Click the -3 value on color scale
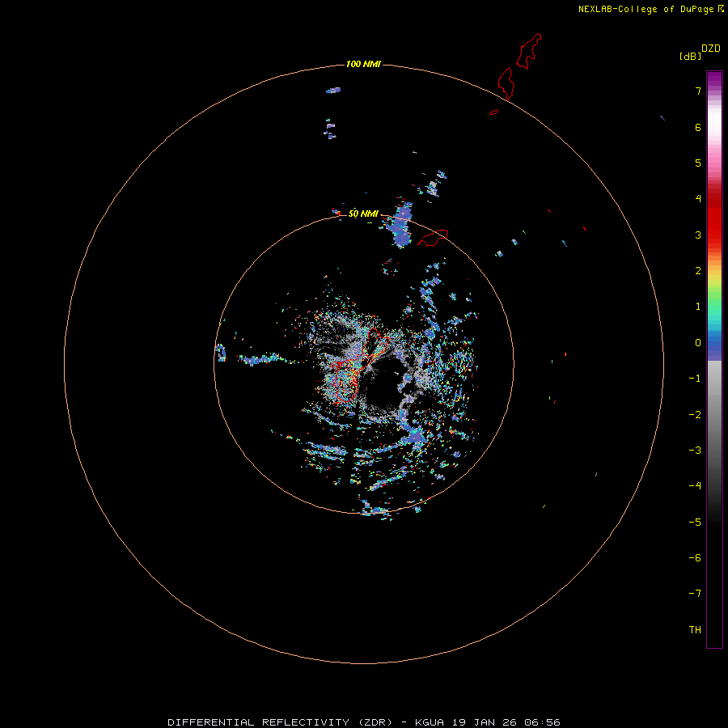728x728 pixels. coord(695,451)
